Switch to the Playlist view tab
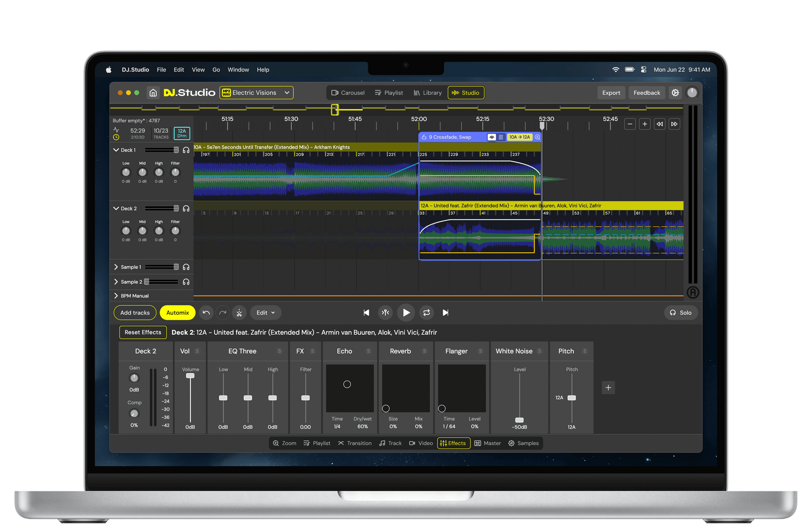This screenshot has height=528, width=812. (x=389, y=93)
